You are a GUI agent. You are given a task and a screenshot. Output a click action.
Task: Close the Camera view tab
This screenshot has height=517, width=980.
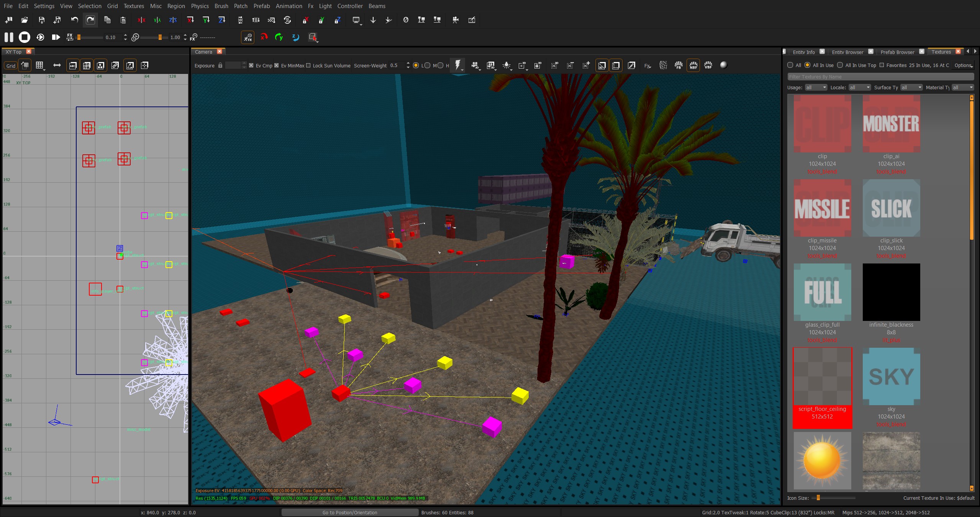tap(220, 51)
